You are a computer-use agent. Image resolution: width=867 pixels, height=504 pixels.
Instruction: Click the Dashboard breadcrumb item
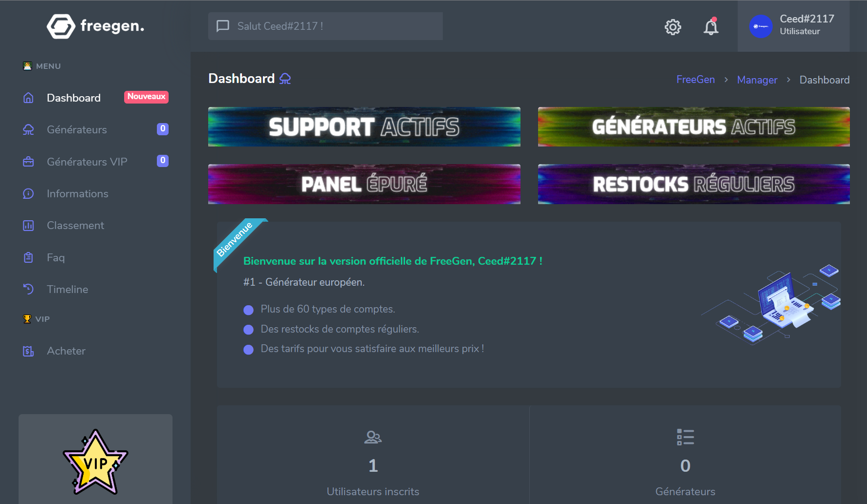[x=824, y=80]
